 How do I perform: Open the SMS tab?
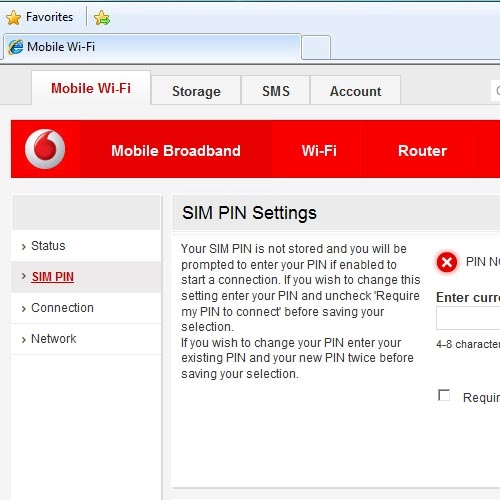[x=276, y=91]
